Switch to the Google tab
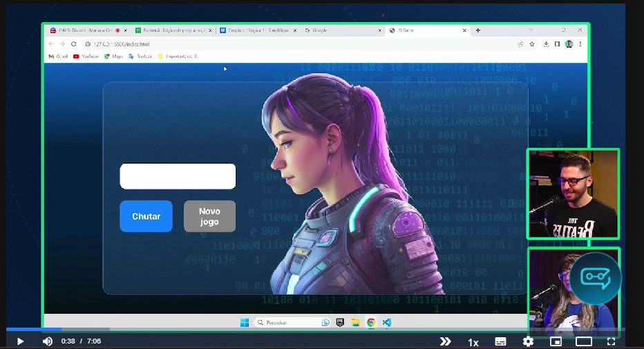This screenshot has height=349, width=644. coord(343,30)
